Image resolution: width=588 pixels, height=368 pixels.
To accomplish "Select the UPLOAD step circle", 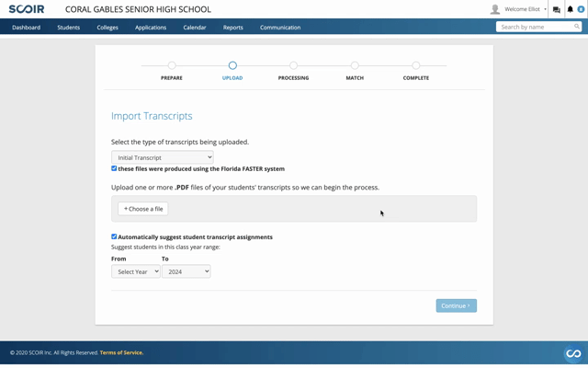I will click(x=232, y=65).
